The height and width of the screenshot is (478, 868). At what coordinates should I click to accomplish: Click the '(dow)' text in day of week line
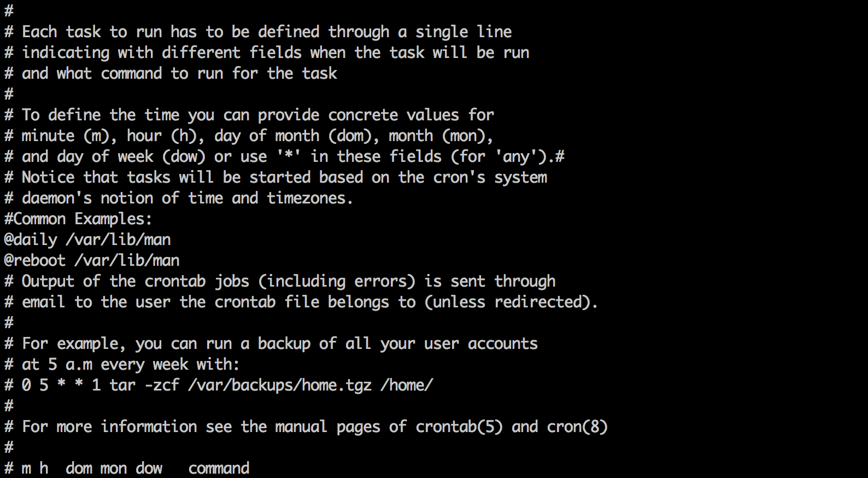(184, 157)
